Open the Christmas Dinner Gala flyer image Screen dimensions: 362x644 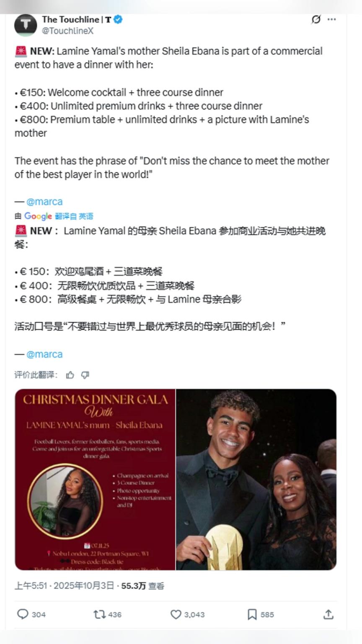[x=95, y=479]
